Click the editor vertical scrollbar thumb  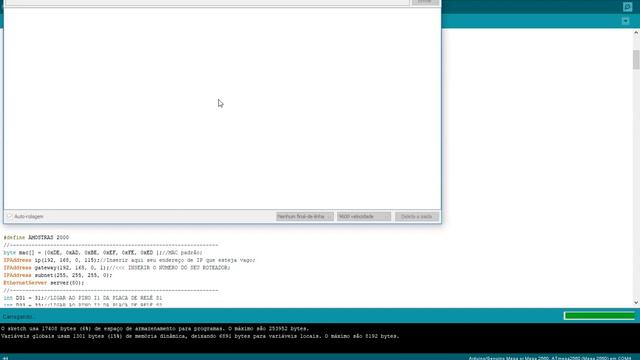point(636,60)
